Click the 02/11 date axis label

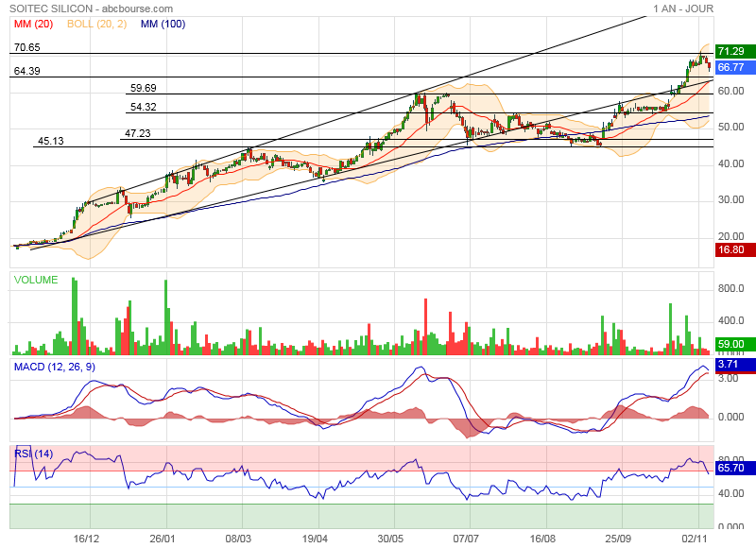pos(695,539)
